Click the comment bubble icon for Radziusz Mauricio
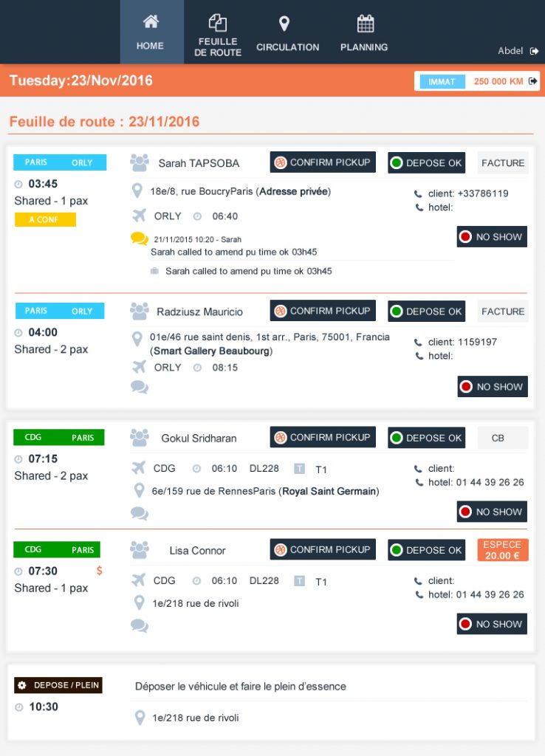545x756 pixels. pyautogui.click(x=139, y=386)
